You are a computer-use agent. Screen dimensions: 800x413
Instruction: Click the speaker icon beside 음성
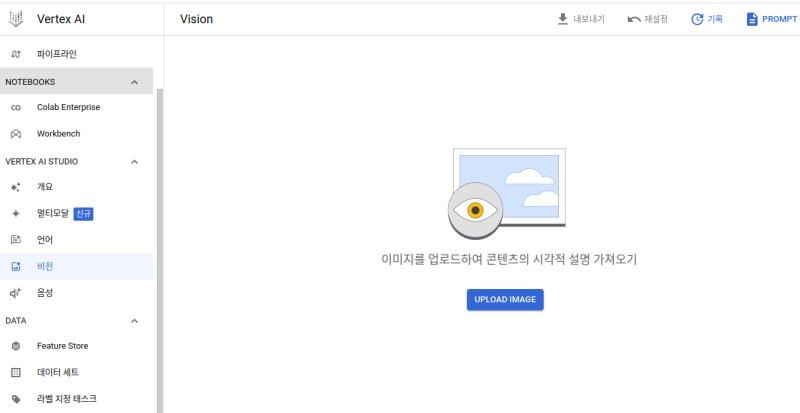coord(16,293)
